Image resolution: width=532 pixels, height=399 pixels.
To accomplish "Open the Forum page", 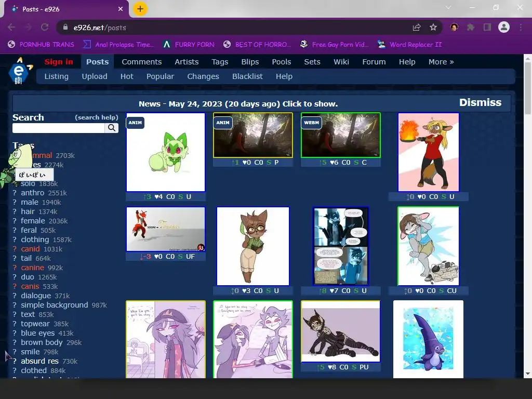I will 374,62.
